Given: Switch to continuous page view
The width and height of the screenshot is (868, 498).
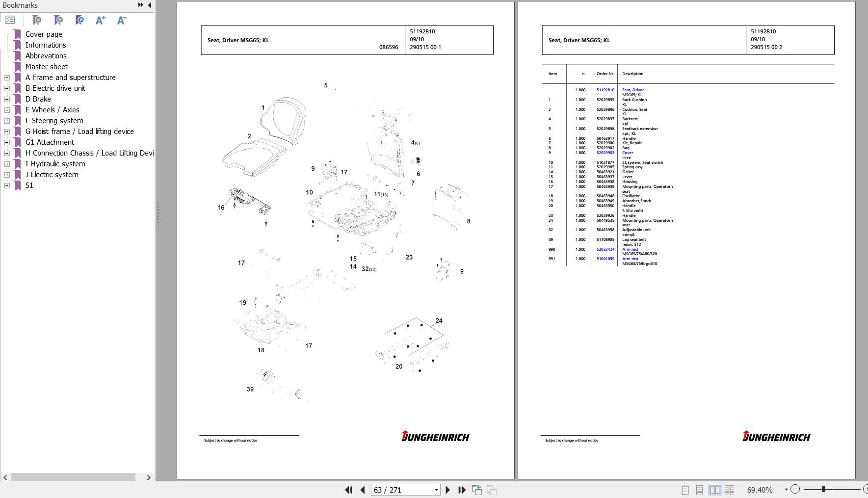Looking at the screenshot, I should point(699,490).
